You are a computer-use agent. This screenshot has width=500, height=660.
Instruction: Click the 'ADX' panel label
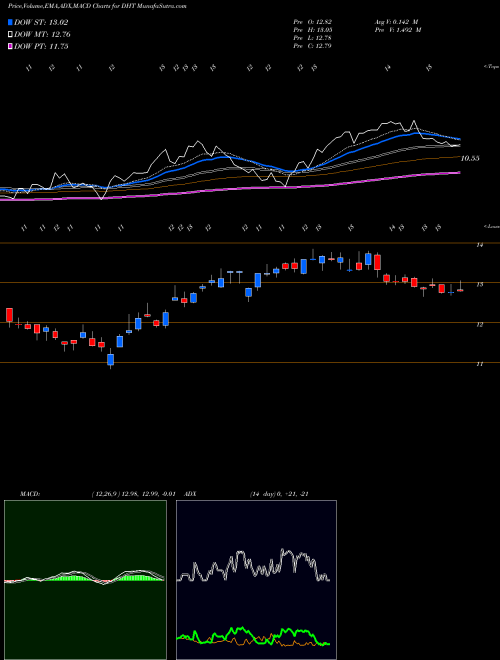click(x=190, y=494)
